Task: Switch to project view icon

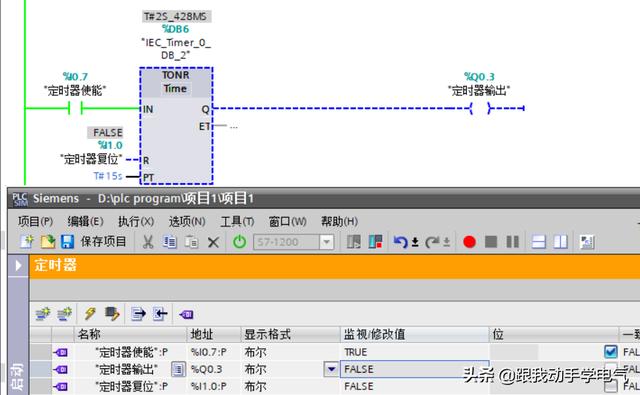Action: (x=375, y=242)
